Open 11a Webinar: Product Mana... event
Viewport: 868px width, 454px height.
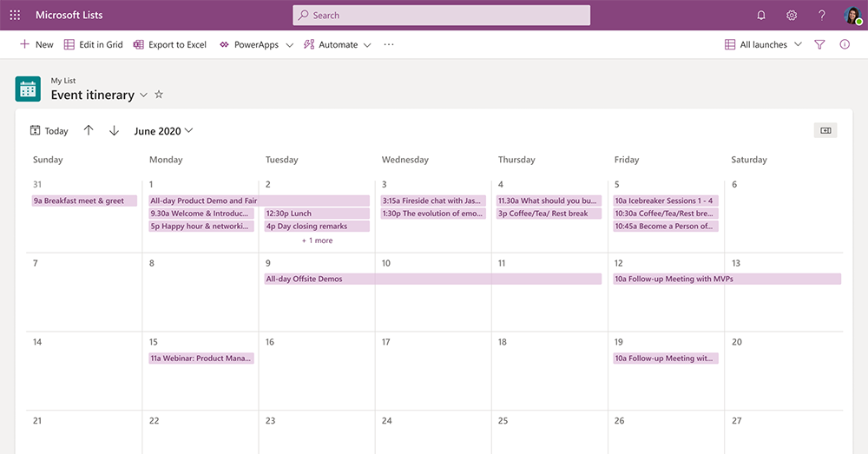[x=201, y=359]
